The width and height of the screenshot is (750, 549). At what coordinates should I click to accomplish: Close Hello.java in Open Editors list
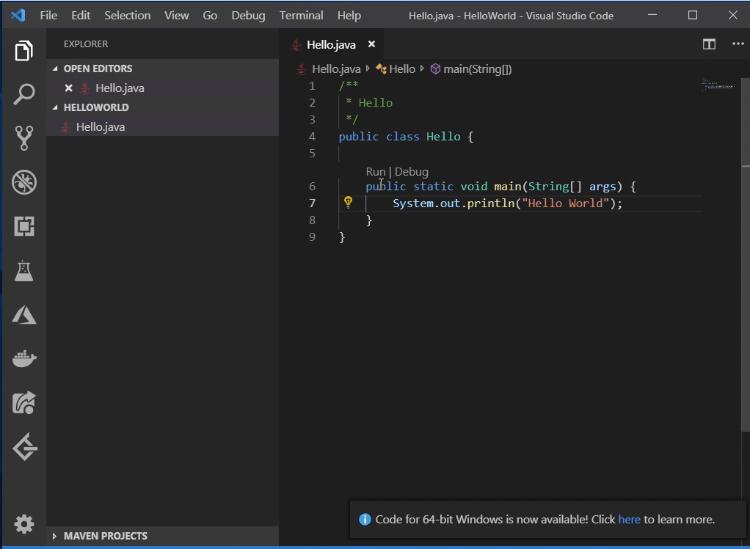[x=68, y=88]
